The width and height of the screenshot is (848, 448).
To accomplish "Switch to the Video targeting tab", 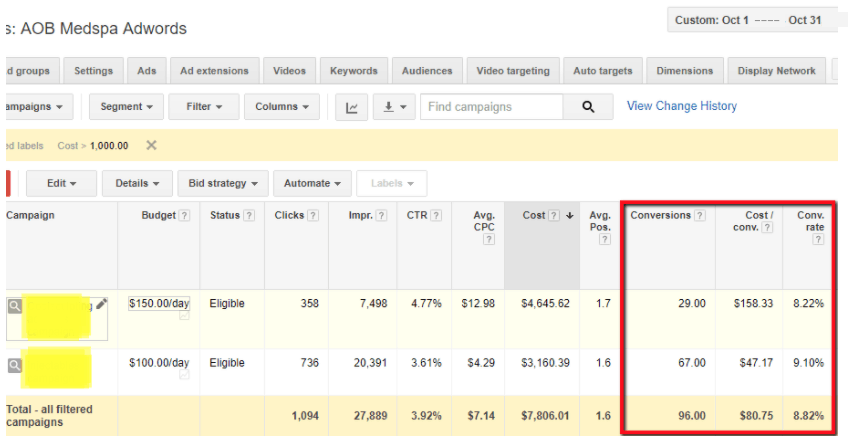I will click(513, 71).
